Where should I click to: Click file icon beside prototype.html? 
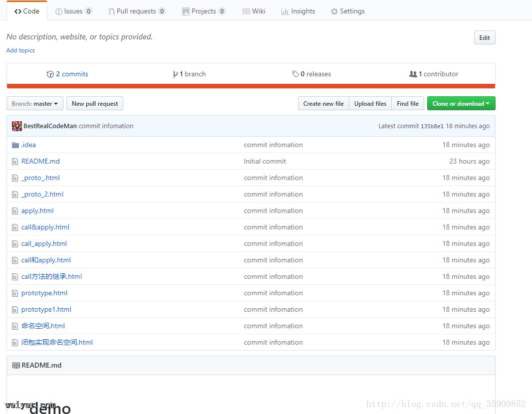(x=15, y=294)
